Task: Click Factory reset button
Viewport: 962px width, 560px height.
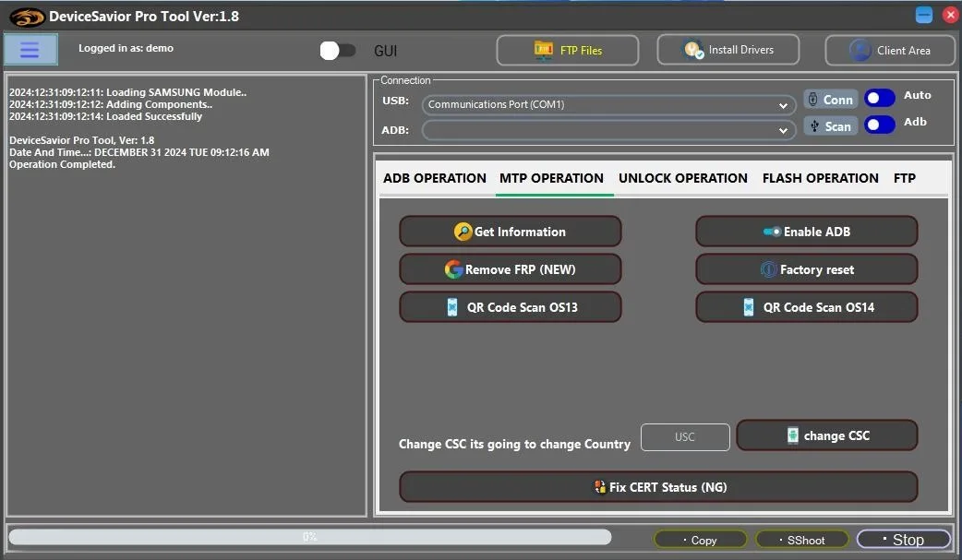Action: 807,269
